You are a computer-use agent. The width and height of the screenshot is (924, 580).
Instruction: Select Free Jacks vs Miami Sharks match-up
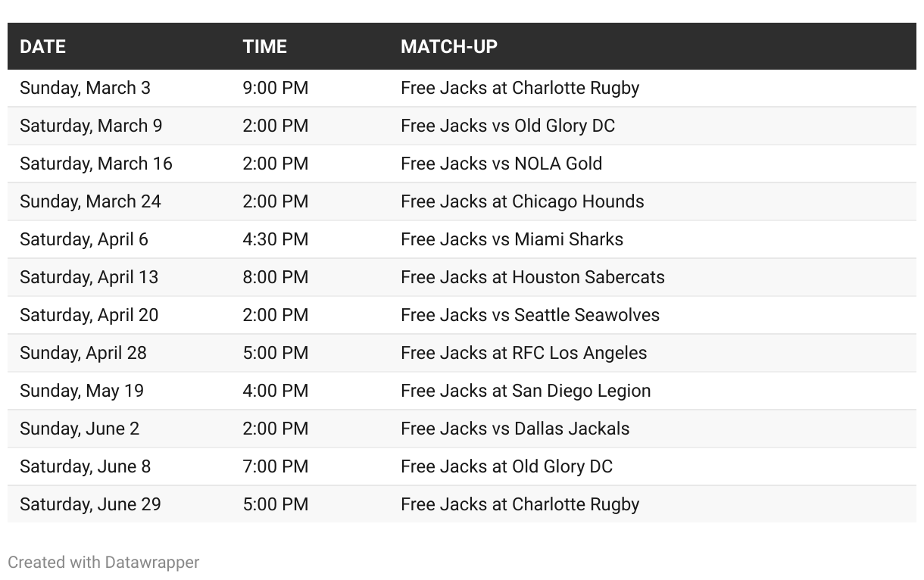512,239
